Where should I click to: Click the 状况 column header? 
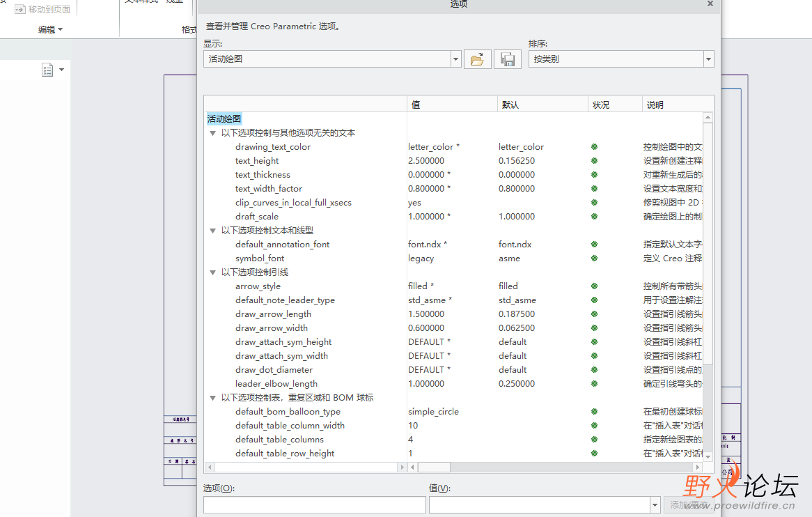[x=615, y=105]
